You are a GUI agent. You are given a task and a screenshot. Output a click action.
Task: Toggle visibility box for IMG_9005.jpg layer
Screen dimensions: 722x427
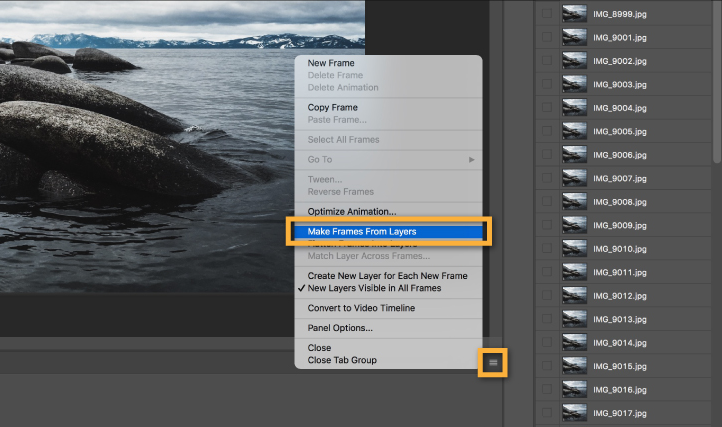tap(547, 132)
